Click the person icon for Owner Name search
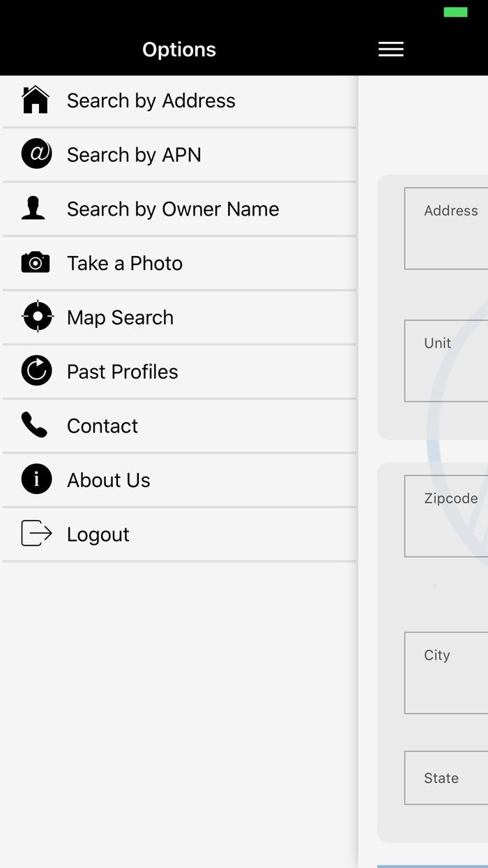Screen dimensions: 488x868 tap(33, 208)
